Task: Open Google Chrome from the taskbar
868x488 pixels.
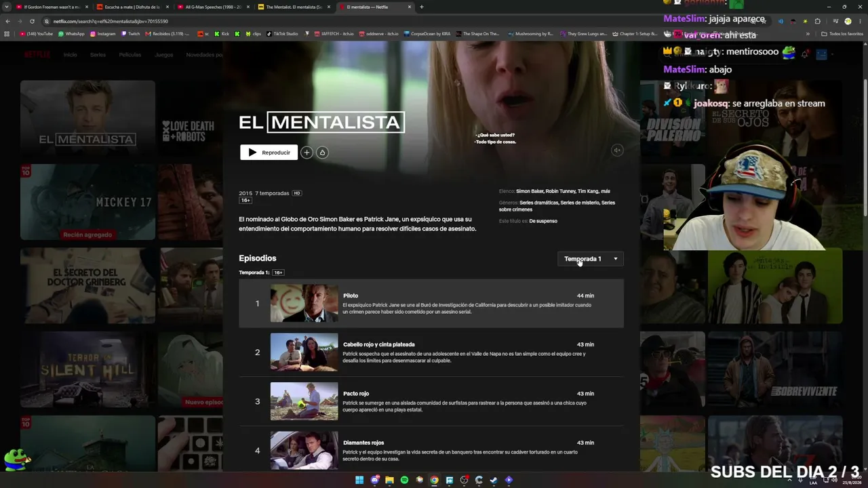Action: tap(434, 480)
